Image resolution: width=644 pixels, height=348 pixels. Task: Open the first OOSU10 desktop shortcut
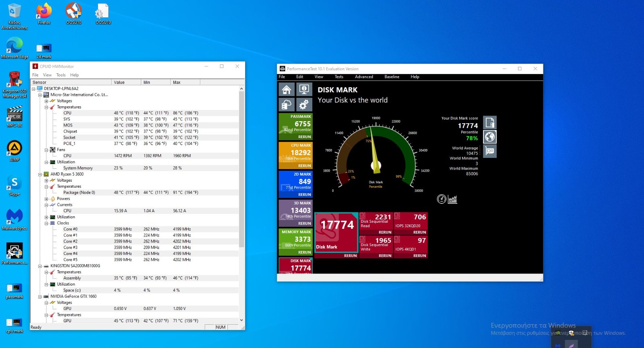[74, 14]
